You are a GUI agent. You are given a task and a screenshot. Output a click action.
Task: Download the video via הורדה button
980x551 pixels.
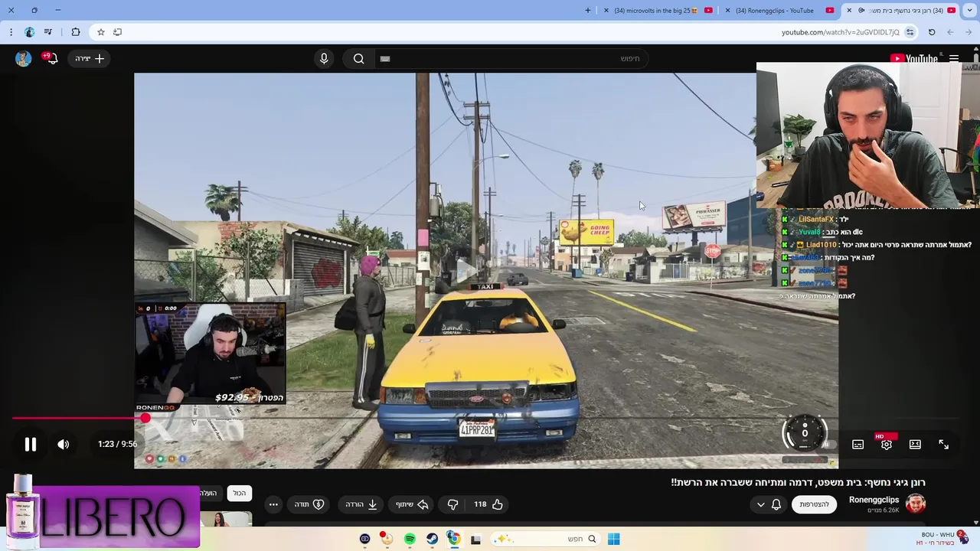click(361, 504)
